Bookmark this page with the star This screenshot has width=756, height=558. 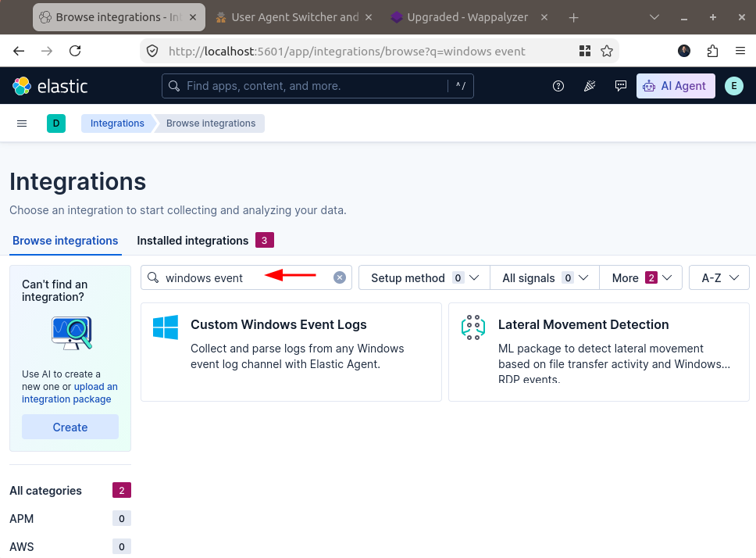(x=607, y=51)
